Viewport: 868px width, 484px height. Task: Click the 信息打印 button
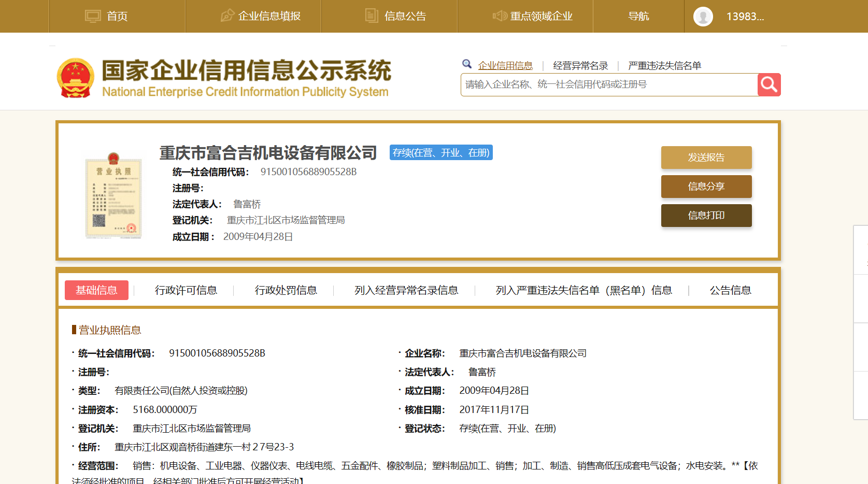706,216
